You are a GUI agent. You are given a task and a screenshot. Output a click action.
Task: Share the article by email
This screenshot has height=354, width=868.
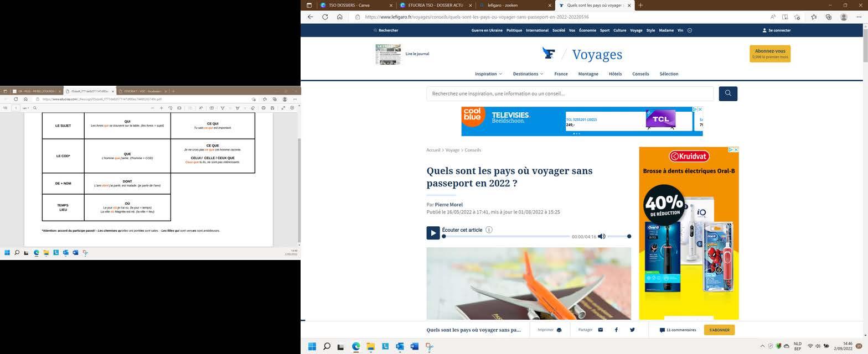pyautogui.click(x=601, y=330)
